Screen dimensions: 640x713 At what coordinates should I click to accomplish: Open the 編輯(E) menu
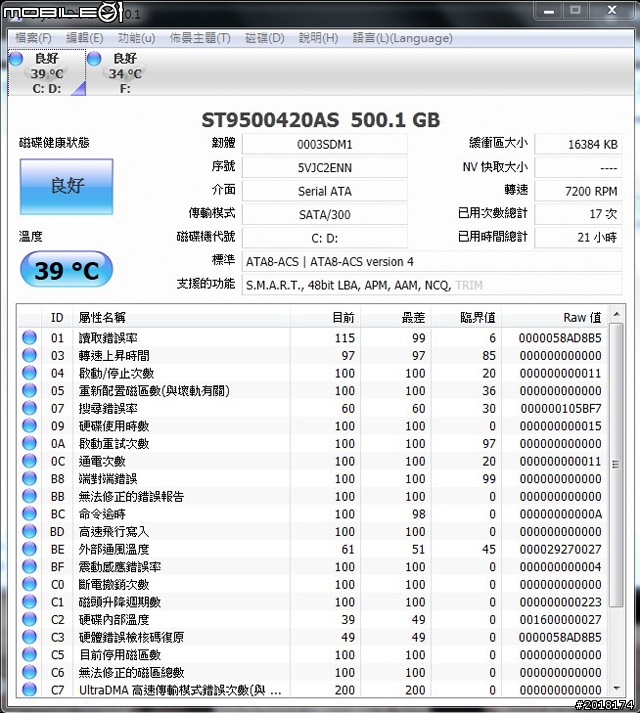pyautogui.click(x=85, y=38)
